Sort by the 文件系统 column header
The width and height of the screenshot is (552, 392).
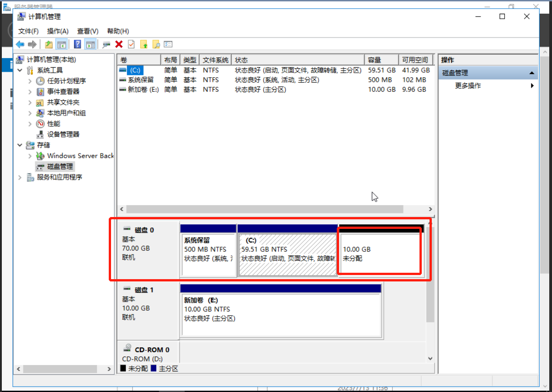point(216,60)
